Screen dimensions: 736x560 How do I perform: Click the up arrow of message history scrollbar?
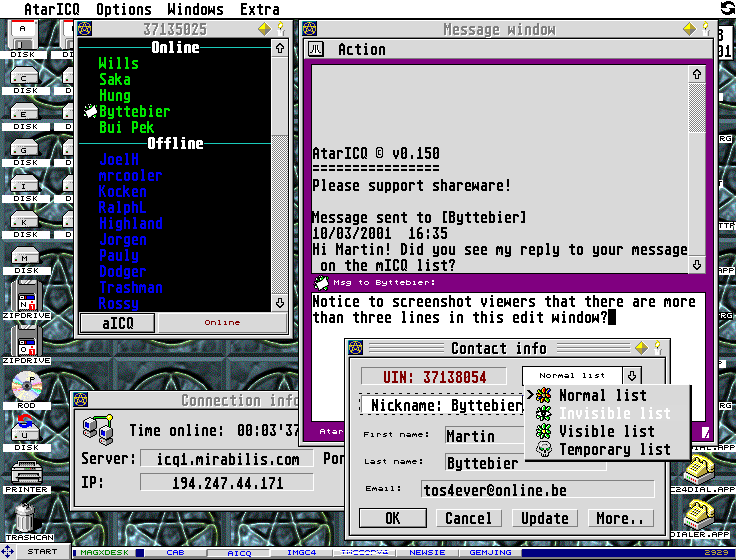click(x=697, y=74)
